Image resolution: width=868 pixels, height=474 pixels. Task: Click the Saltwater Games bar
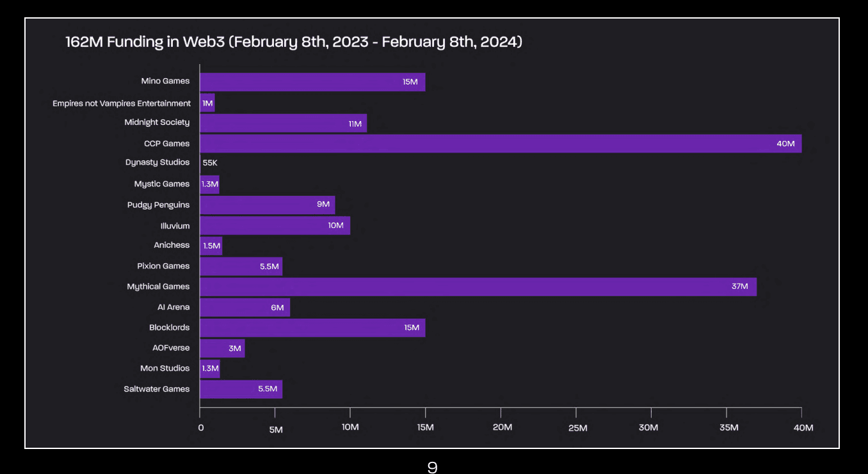click(241, 389)
